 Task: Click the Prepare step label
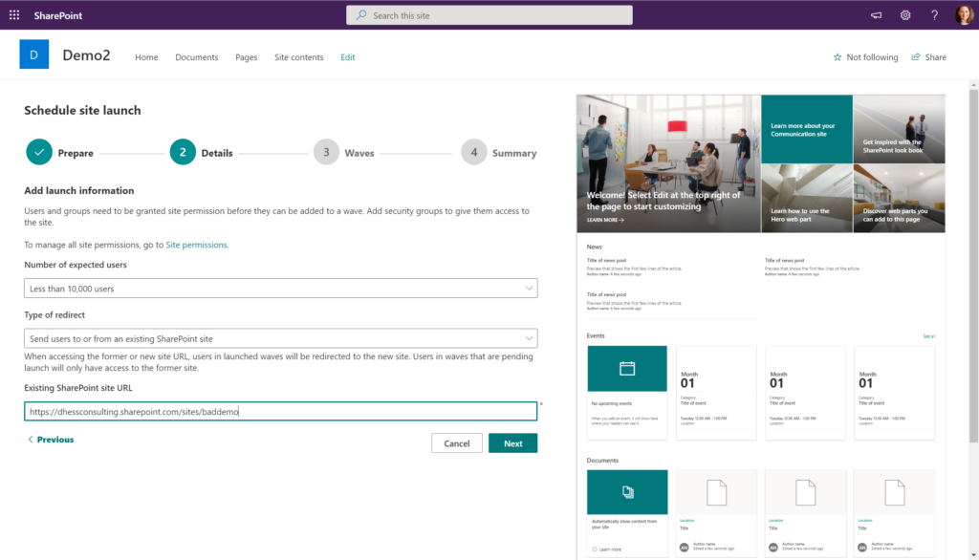[76, 153]
